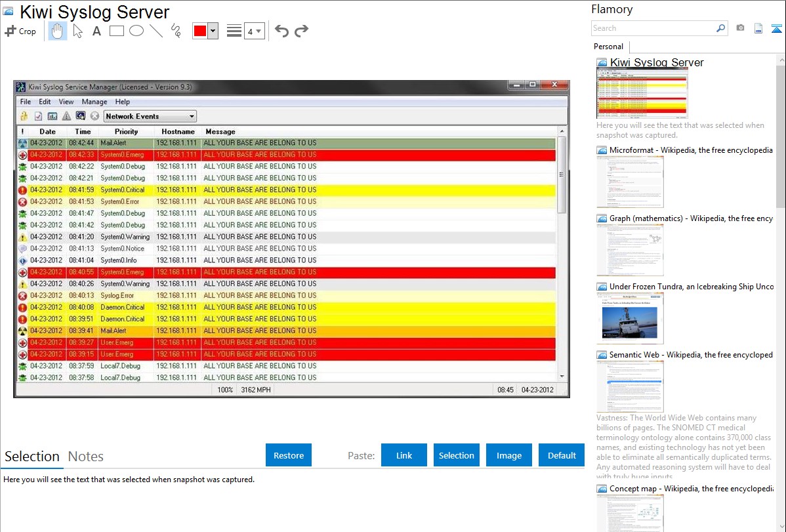This screenshot has width=786, height=532.
Task: Select the ellipse shape tool
Action: 136,31
